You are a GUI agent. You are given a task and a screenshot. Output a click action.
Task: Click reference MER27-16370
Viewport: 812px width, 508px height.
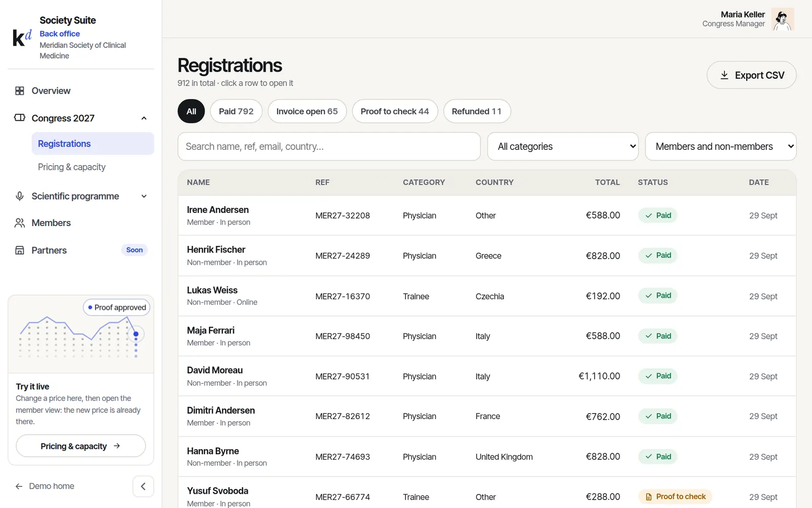(343, 296)
